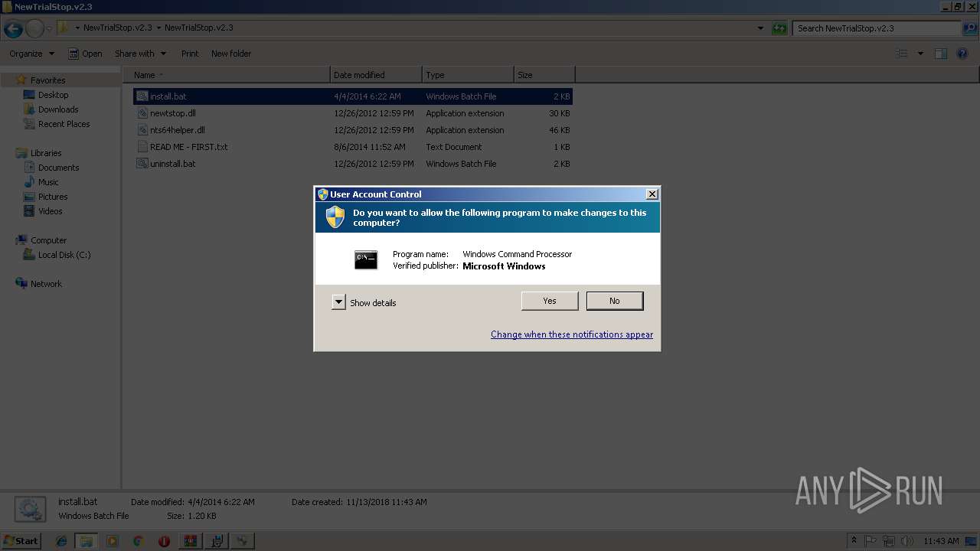
Task: Open the Start menu
Action: click(21, 540)
